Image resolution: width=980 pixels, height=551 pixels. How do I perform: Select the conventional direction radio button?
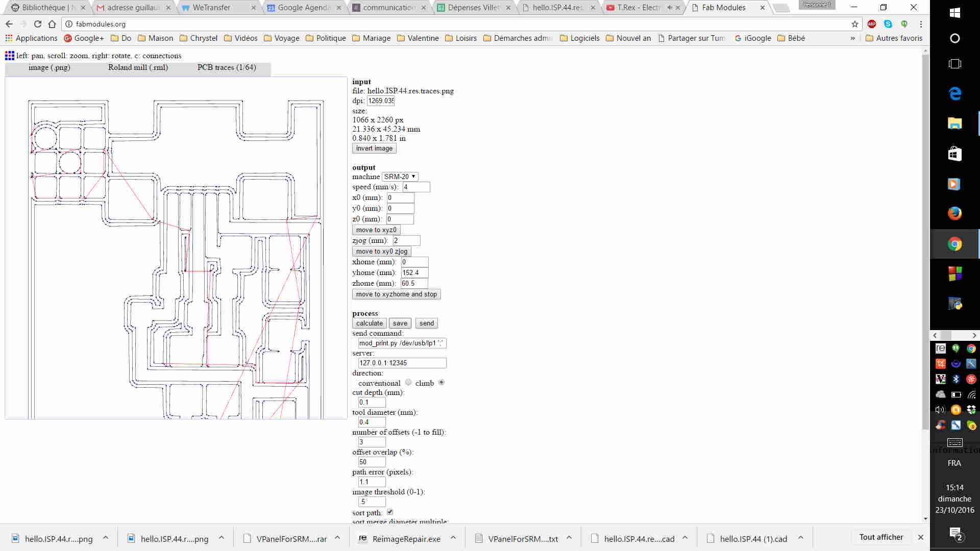click(x=408, y=382)
